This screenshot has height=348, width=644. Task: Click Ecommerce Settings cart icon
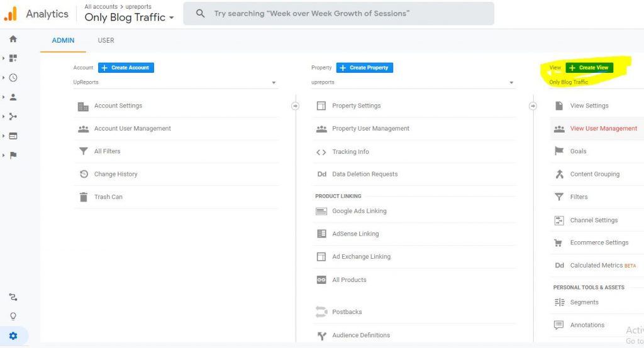[x=558, y=243]
